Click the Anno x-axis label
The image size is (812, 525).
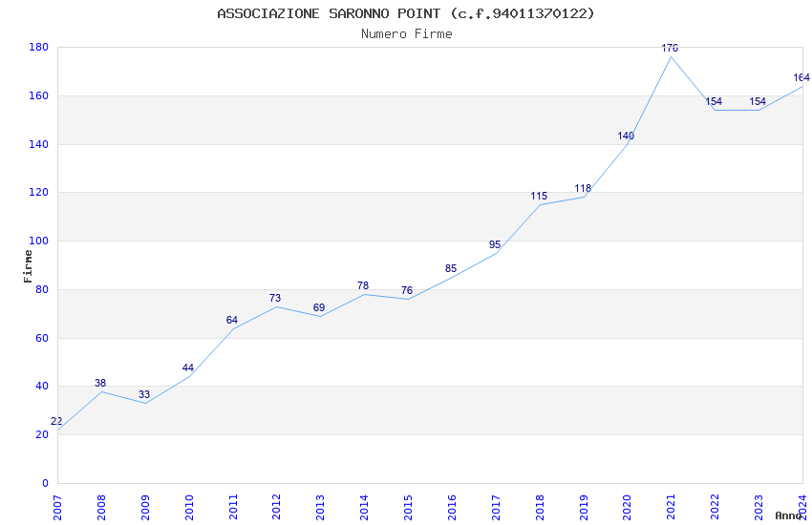788,515
